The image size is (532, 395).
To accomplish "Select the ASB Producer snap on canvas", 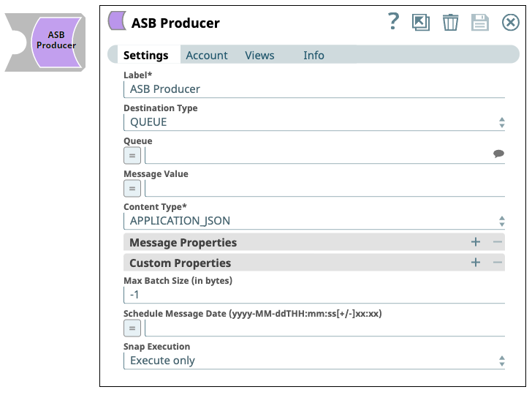I will [45, 42].
